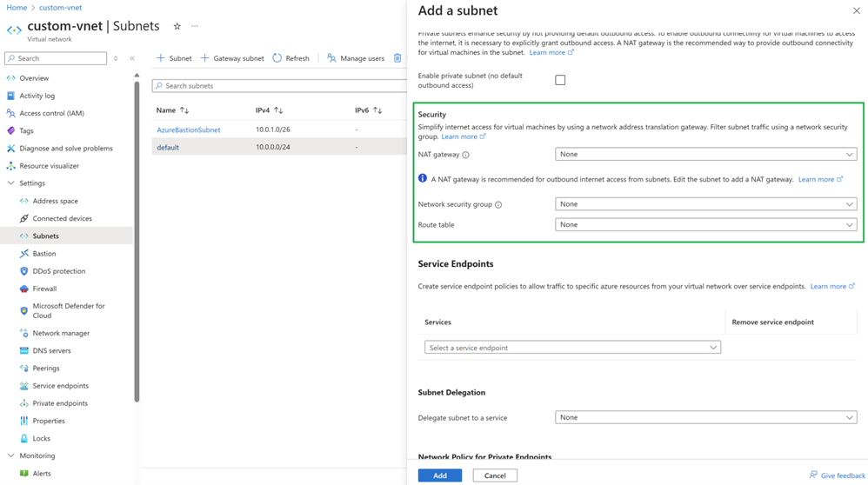Open Firewall from the sidebar
This screenshot has width=868, height=485.
[x=44, y=289]
